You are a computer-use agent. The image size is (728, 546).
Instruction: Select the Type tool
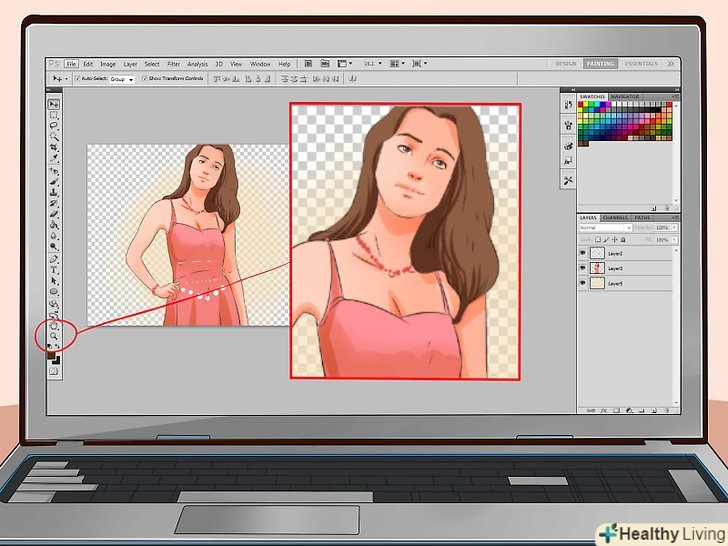coord(54,270)
